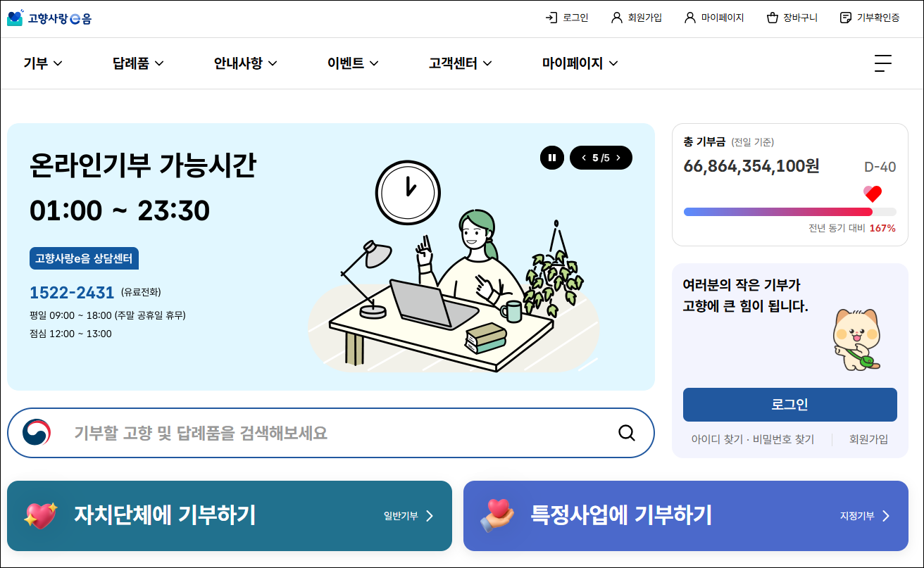Click the search magnifier icon
This screenshot has width=924, height=568.
click(x=627, y=432)
